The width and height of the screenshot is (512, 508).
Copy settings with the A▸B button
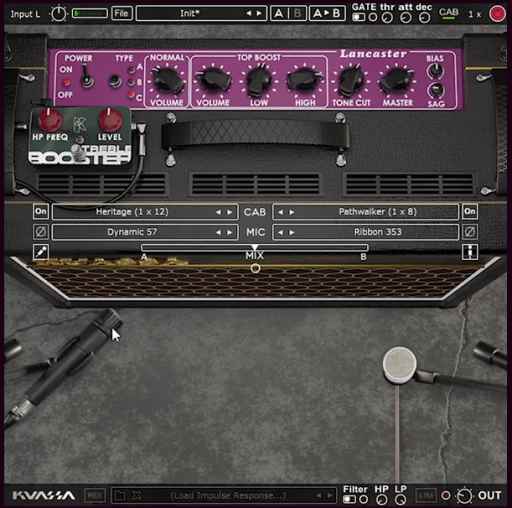tap(327, 13)
